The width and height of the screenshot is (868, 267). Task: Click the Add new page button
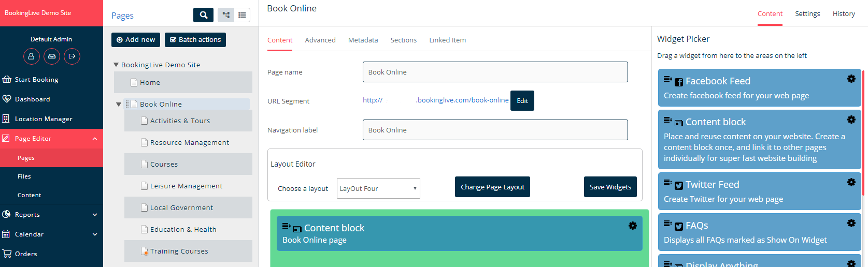(x=136, y=40)
